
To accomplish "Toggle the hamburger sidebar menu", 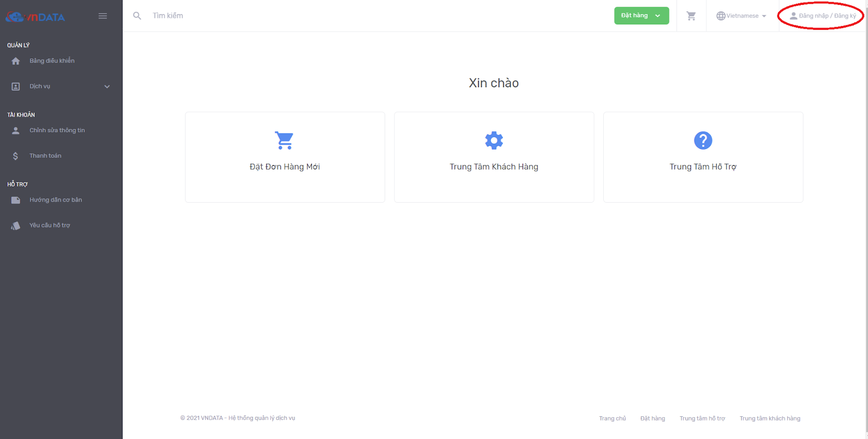I will 103,16.
